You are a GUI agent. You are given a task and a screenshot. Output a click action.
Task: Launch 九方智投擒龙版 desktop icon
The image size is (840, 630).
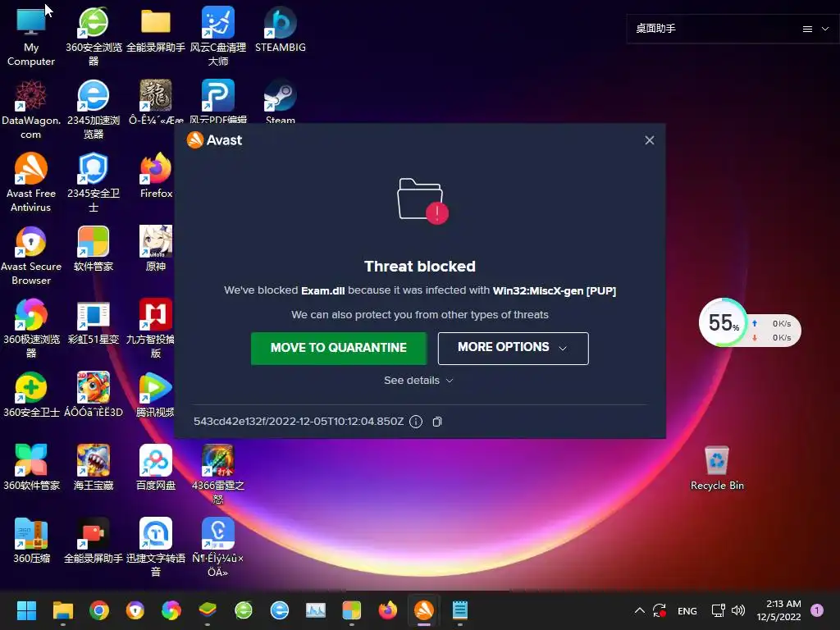(x=156, y=328)
